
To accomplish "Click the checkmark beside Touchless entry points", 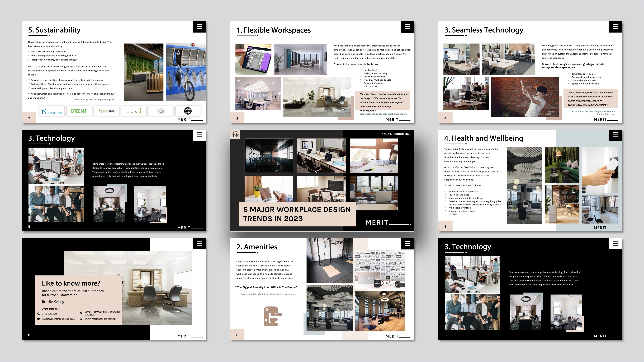I will [568, 74].
